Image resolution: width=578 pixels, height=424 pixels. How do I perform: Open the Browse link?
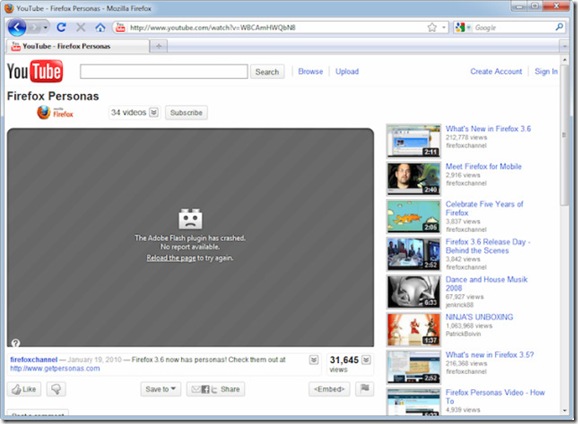310,72
